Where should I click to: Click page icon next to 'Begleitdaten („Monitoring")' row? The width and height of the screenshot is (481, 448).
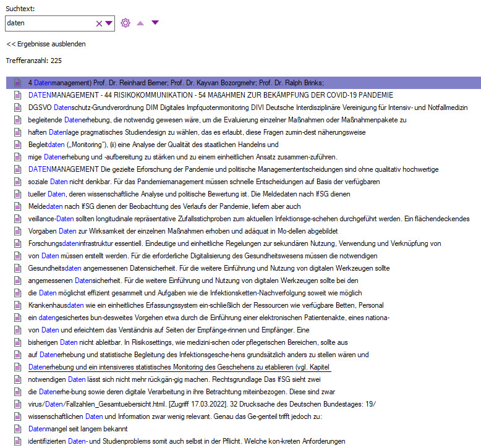[18, 145]
